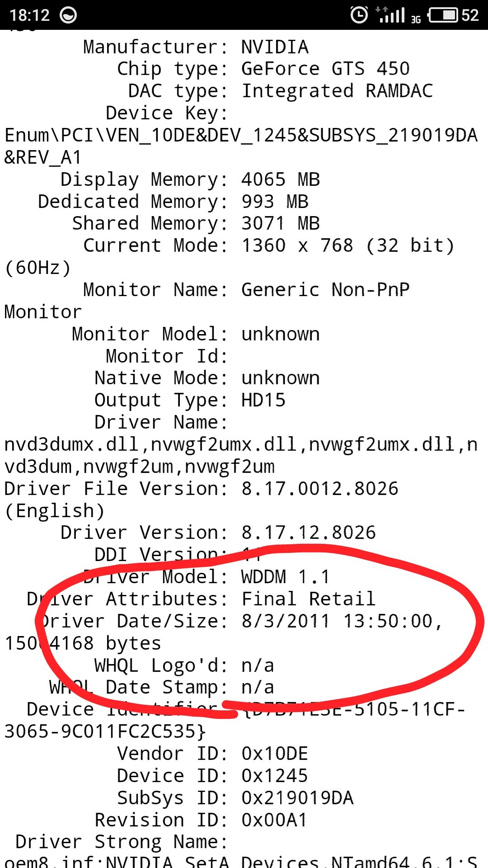Tap the Shared Memory 3071 MB line
This screenshot has width=488, height=868.
(x=196, y=223)
